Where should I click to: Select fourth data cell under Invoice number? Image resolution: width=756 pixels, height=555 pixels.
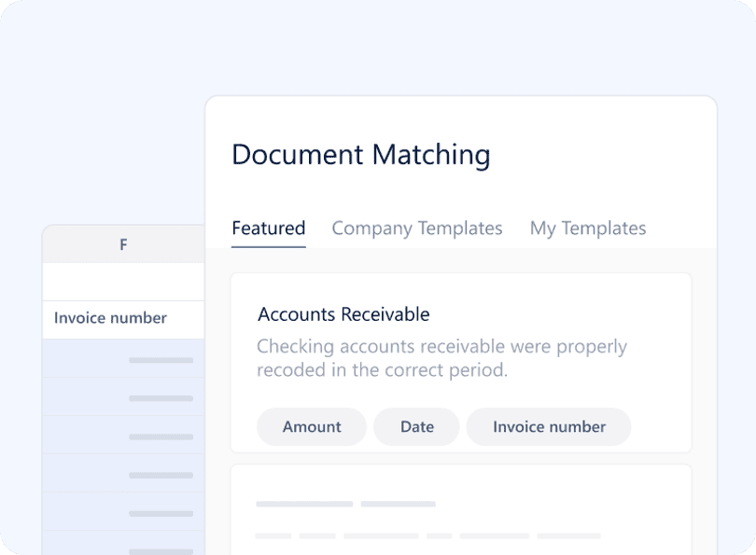point(123,473)
